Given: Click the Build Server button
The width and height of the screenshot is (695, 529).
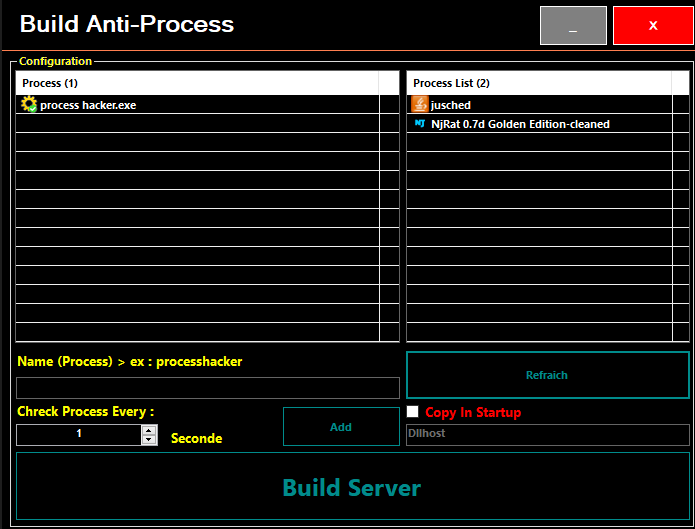Looking at the screenshot, I should click(352, 487).
